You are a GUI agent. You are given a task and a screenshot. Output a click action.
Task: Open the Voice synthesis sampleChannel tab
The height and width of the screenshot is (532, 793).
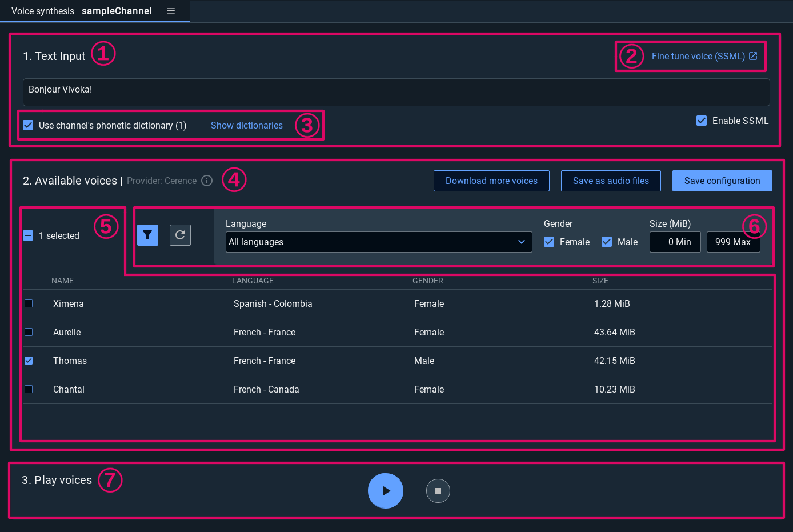pos(82,11)
